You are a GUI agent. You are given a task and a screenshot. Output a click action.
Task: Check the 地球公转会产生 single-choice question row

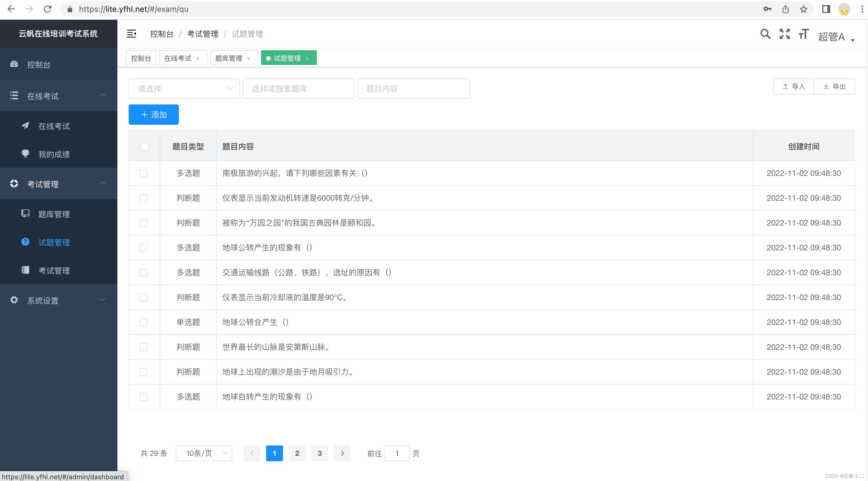[144, 322]
